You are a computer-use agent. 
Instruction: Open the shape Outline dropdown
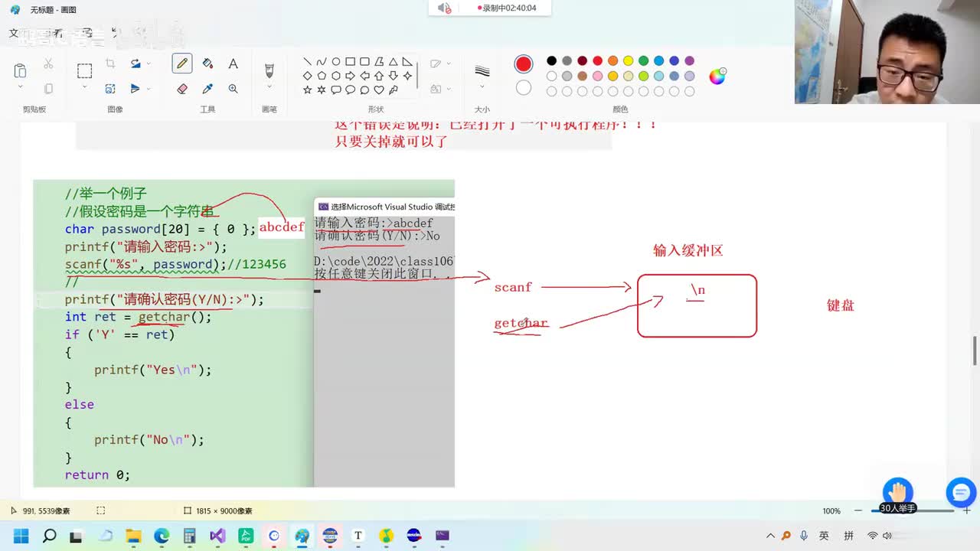tap(440, 64)
